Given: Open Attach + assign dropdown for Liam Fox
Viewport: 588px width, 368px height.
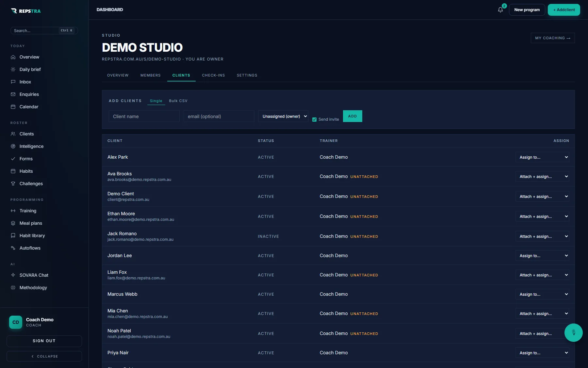Looking at the screenshot, I should [542, 275].
